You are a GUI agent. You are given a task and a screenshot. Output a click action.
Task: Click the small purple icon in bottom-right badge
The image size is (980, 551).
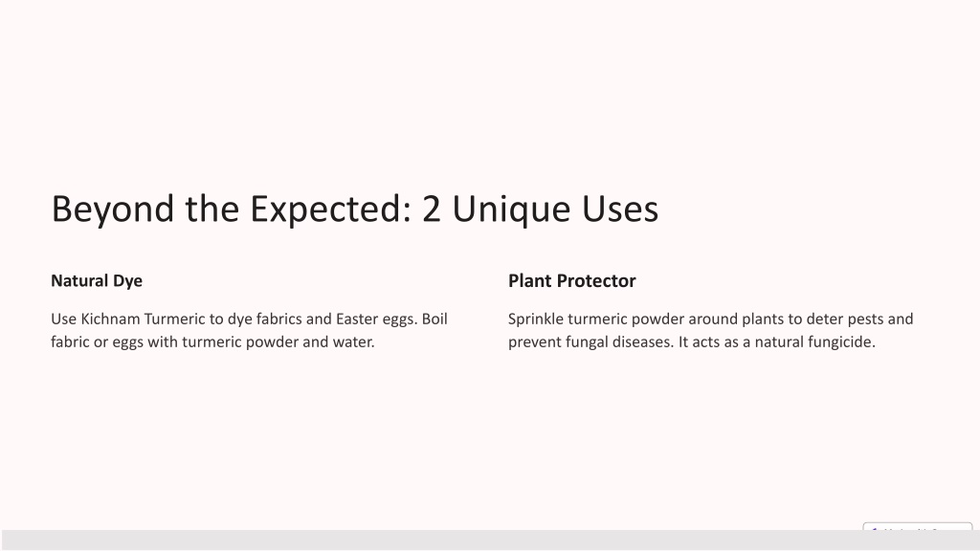874,528
